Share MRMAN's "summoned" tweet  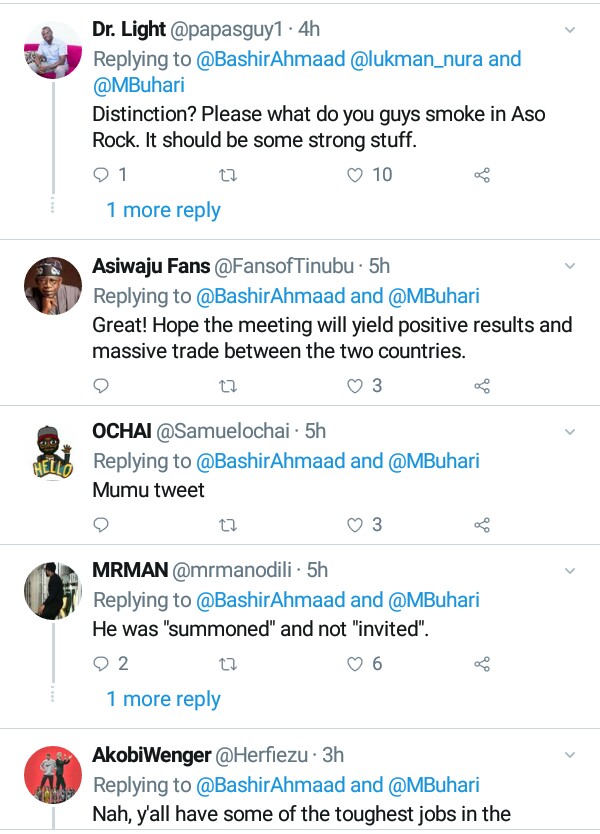[481, 664]
